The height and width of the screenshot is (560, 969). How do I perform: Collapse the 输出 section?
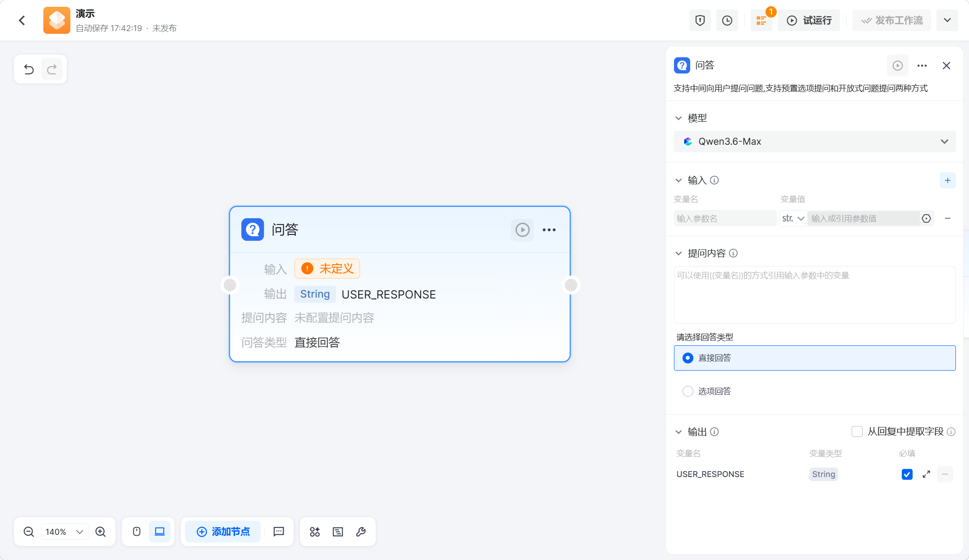tap(678, 432)
